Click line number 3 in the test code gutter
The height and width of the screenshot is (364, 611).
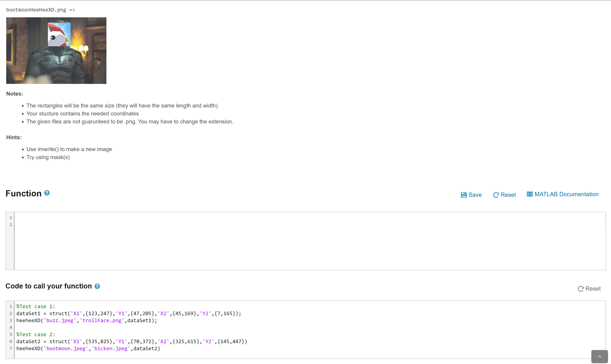click(11, 320)
